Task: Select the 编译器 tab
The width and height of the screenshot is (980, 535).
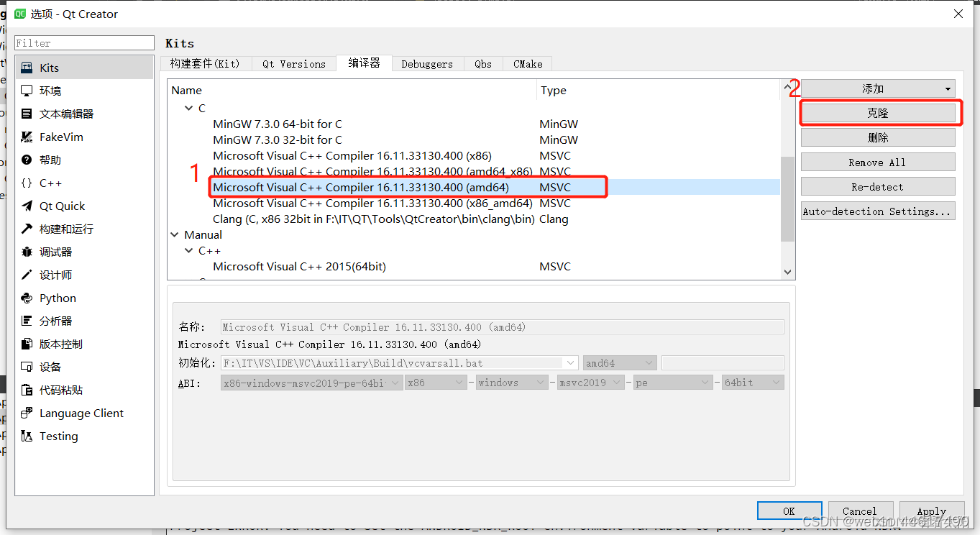Action: pyautogui.click(x=364, y=63)
